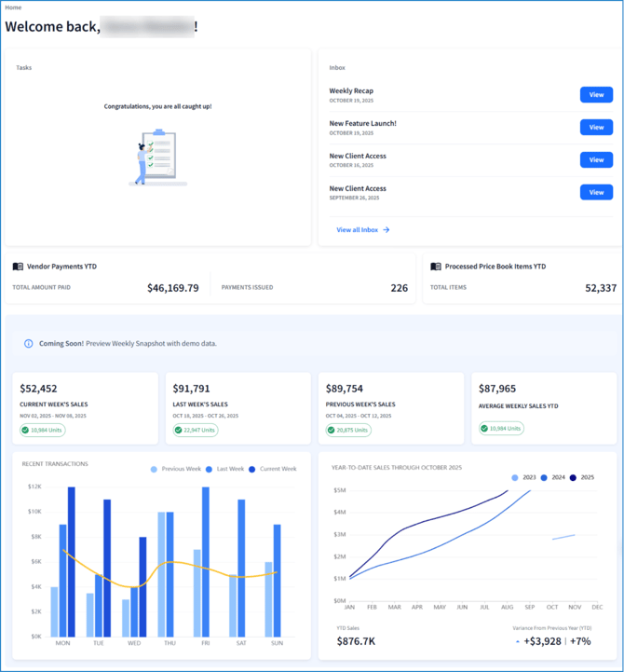Open the View all Inbox link
The width and height of the screenshot is (624, 672).
[358, 229]
